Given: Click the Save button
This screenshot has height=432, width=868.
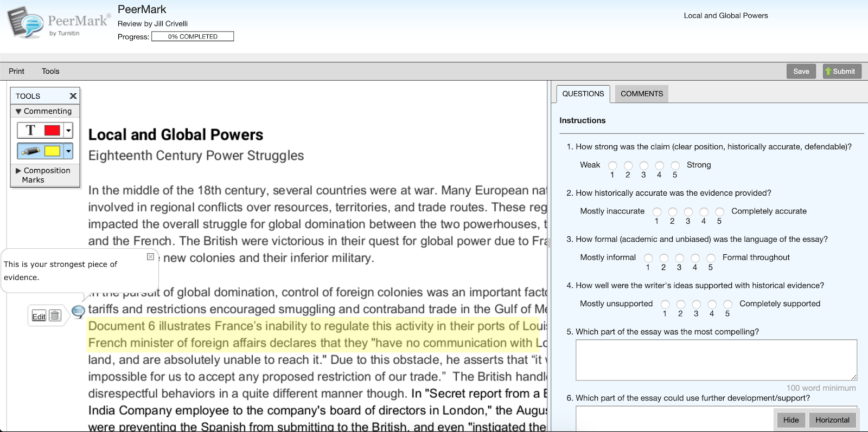Looking at the screenshot, I should point(801,71).
